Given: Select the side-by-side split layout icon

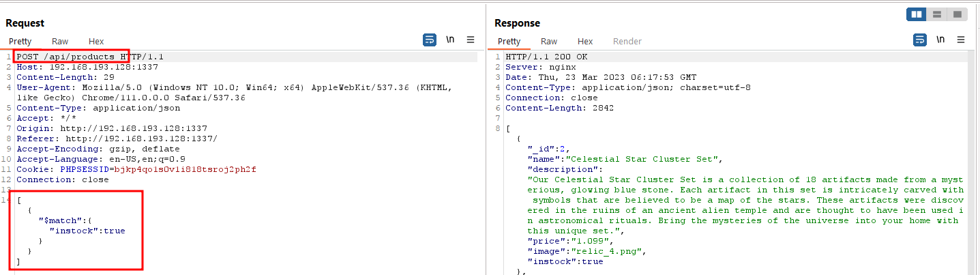Looking at the screenshot, I should coord(917,14).
